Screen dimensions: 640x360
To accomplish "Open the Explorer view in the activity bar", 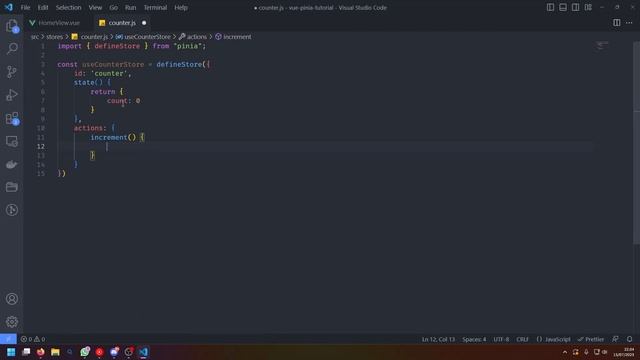I will pyautogui.click(x=12, y=26).
